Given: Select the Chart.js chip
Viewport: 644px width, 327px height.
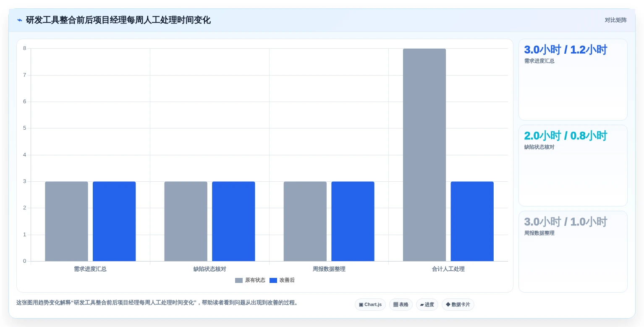Looking at the screenshot, I should (370, 305).
